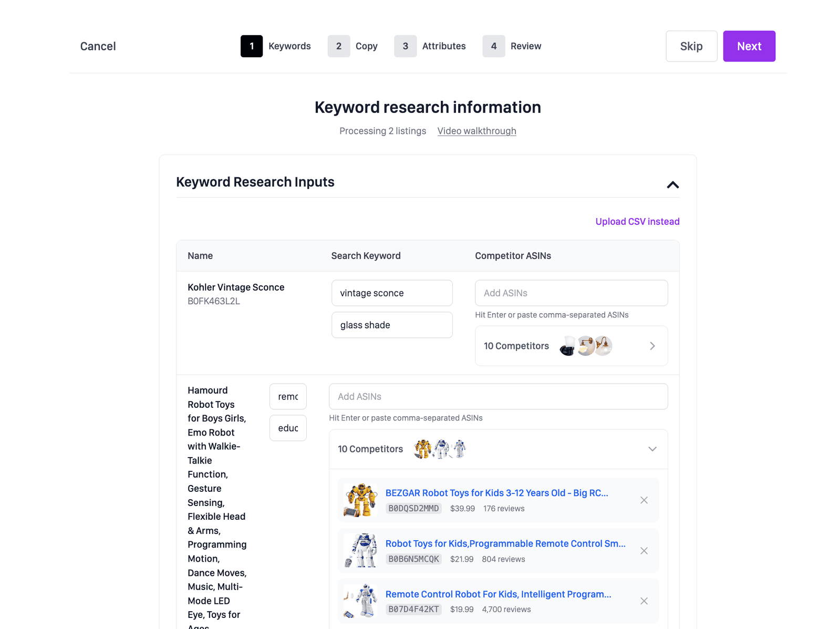Click the Cancel button
Screen dimensions: 840x629
pyautogui.click(x=98, y=46)
